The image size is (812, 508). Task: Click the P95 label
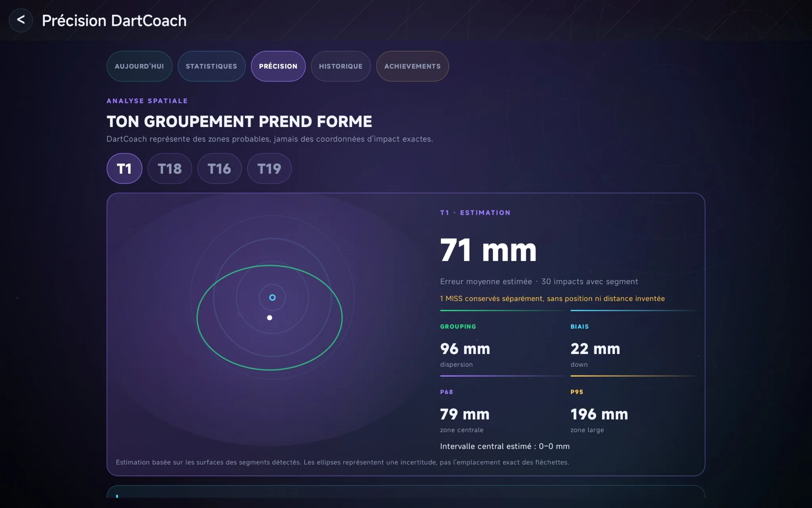(x=577, y=392)
